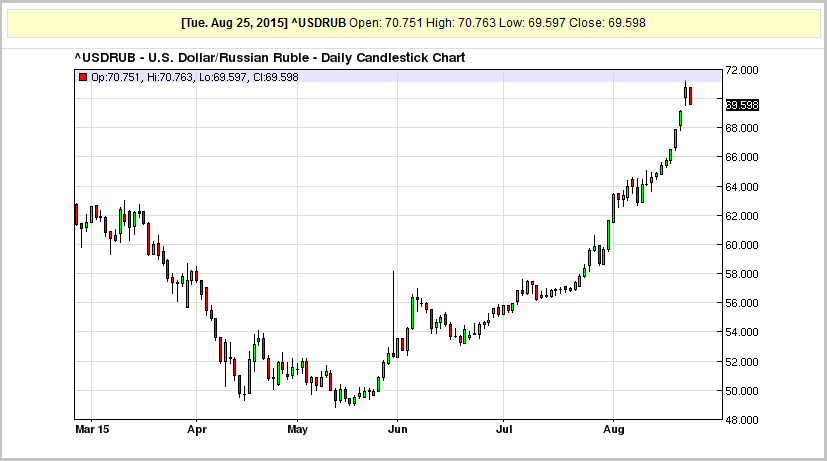Click the 'Apr' date axis label
Viewport: 827px width, 461px height.
(197, 430)
